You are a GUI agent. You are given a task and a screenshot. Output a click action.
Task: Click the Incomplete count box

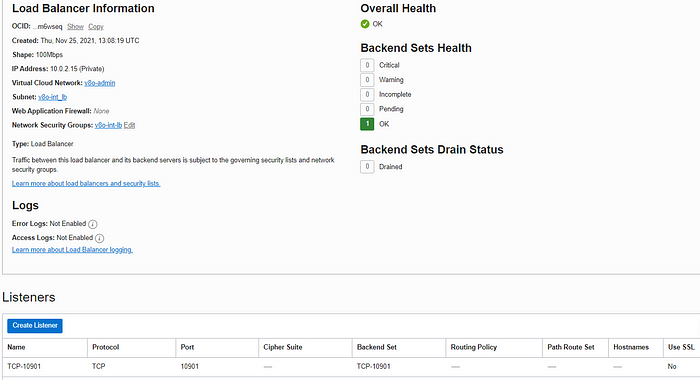367,95
